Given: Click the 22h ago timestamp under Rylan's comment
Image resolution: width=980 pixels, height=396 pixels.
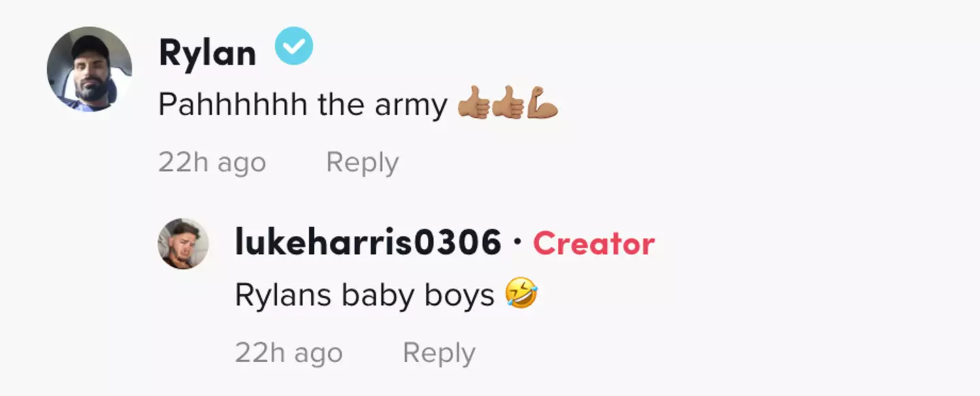Looking at the screenshot, I should (212, 163).
